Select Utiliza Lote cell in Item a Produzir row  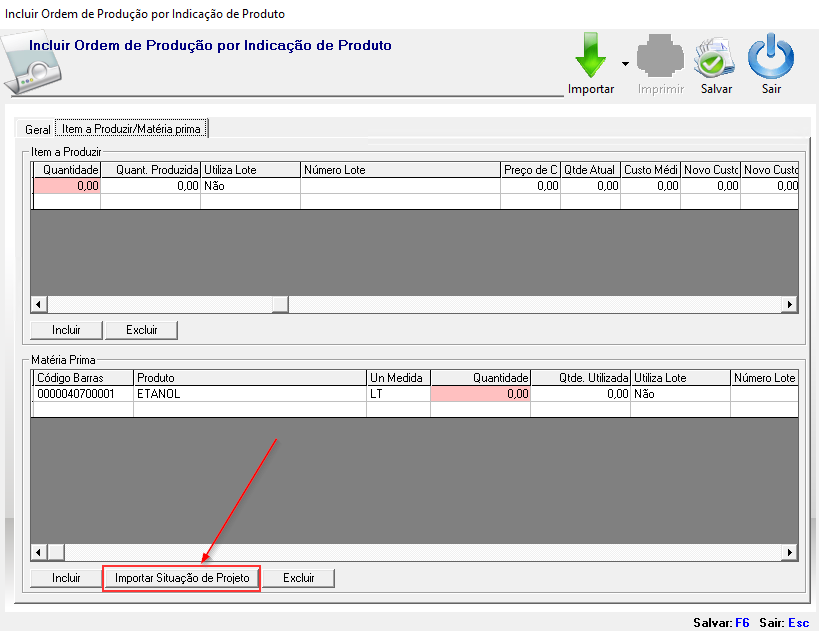(251, 186)
